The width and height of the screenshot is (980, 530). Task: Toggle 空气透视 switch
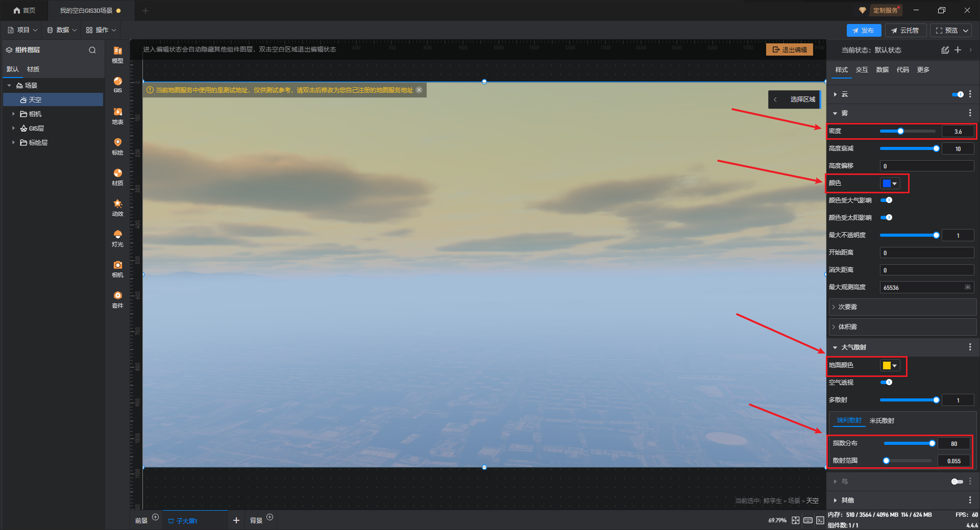[x=887, y=383]
